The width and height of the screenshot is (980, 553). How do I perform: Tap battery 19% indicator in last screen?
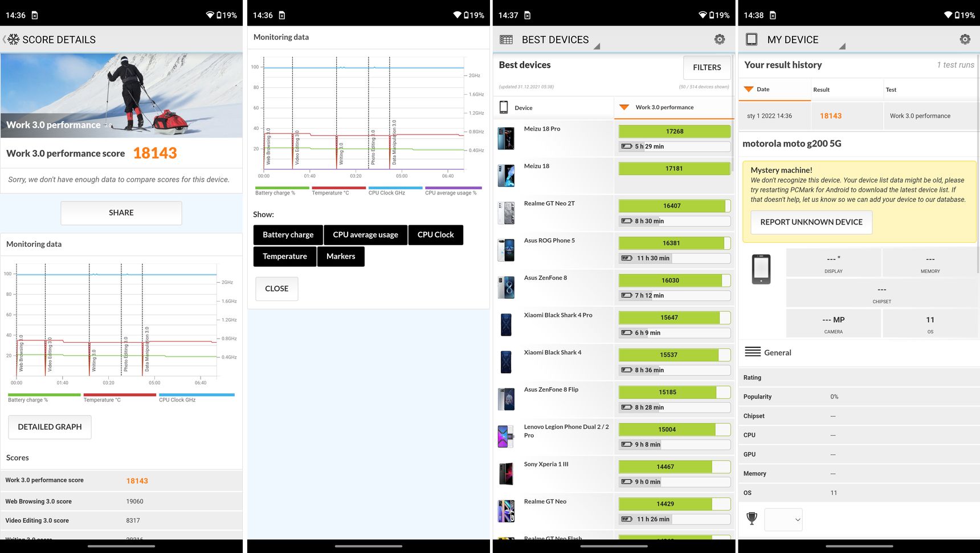[965, 15]
